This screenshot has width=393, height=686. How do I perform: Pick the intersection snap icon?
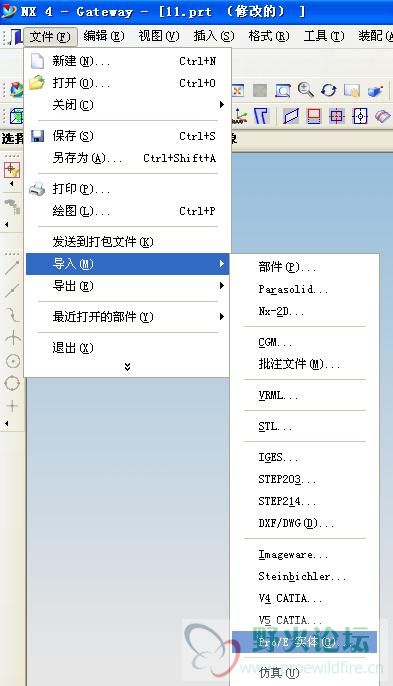point(12,338)
